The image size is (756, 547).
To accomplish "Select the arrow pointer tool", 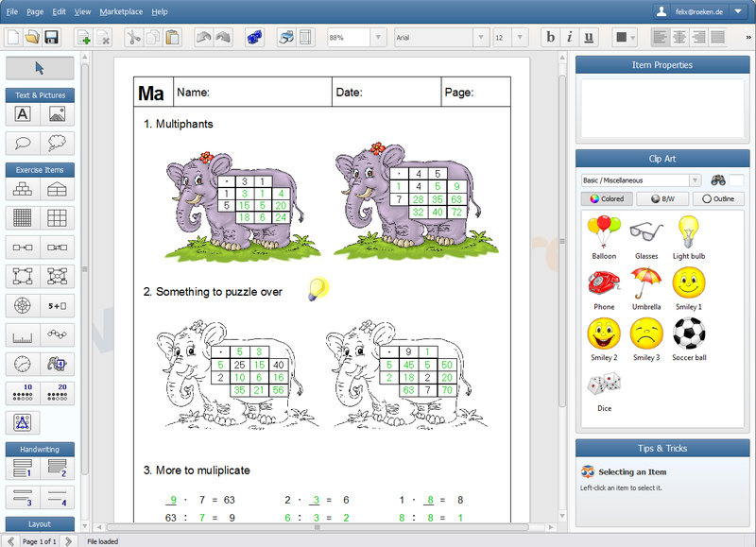I will point(40,68).
